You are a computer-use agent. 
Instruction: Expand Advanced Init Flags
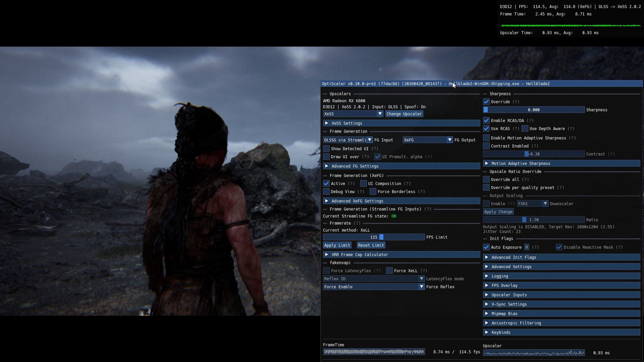pyautogui.click(x=561, y=257)
